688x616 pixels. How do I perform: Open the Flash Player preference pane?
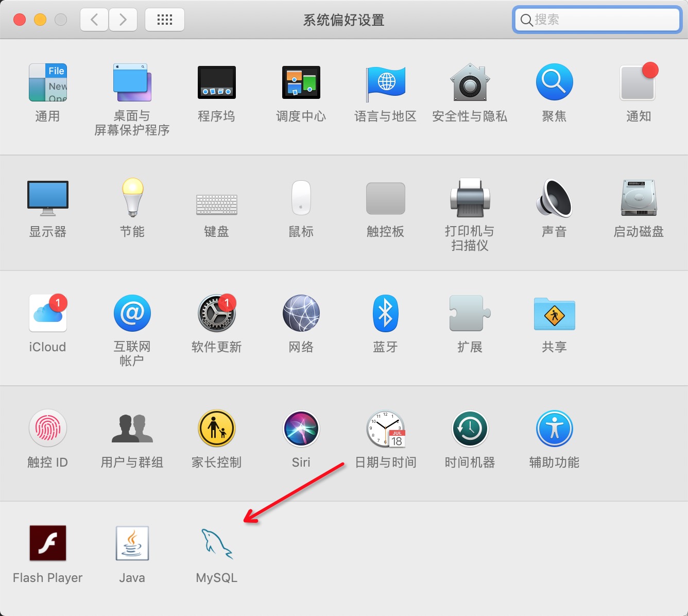click(48, 543)
